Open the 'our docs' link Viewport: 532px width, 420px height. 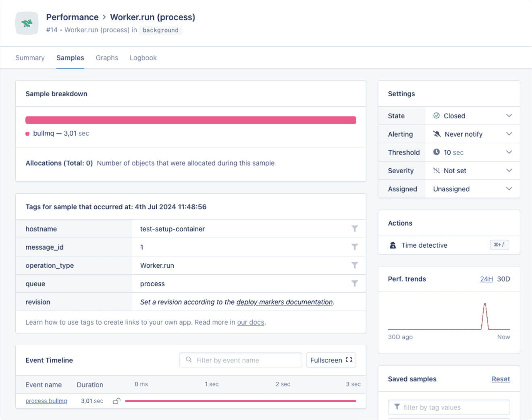(251, 322)
